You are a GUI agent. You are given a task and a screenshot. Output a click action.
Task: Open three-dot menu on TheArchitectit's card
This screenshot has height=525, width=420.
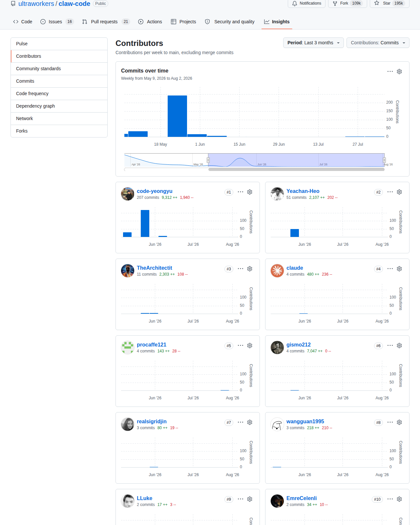[241, 269]
